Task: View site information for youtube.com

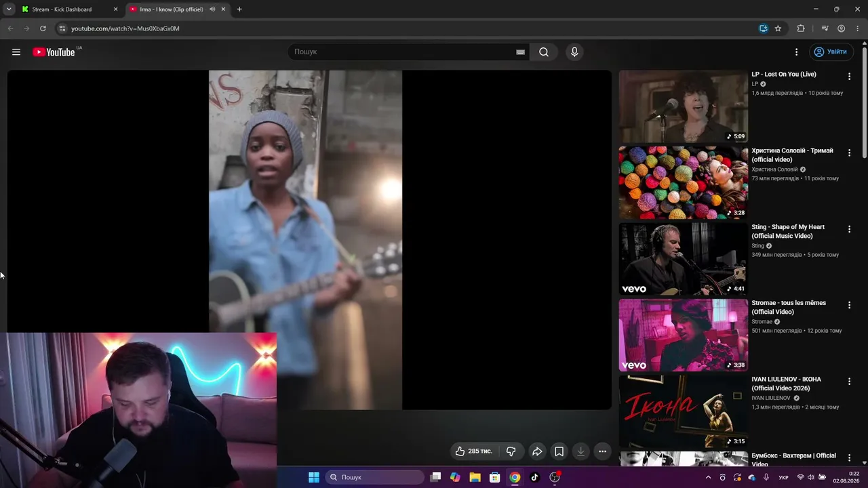Action: click(x=62, y=28)
